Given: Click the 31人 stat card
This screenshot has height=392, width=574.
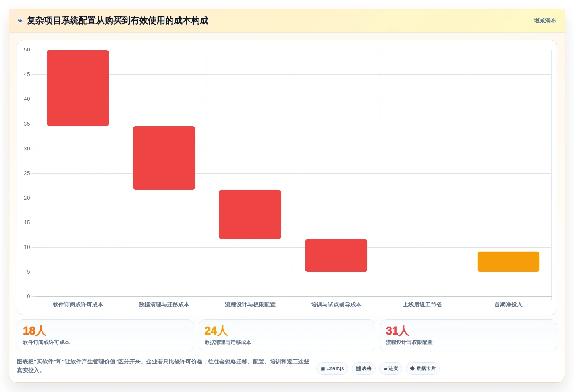Looking at the screenshot, I should pos(468,335).
